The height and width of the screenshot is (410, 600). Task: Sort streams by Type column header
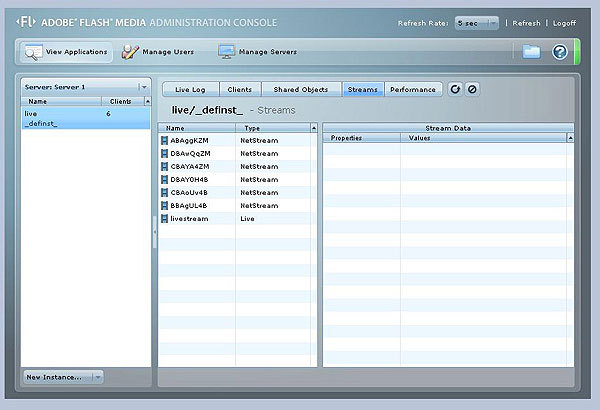[273, 128]
